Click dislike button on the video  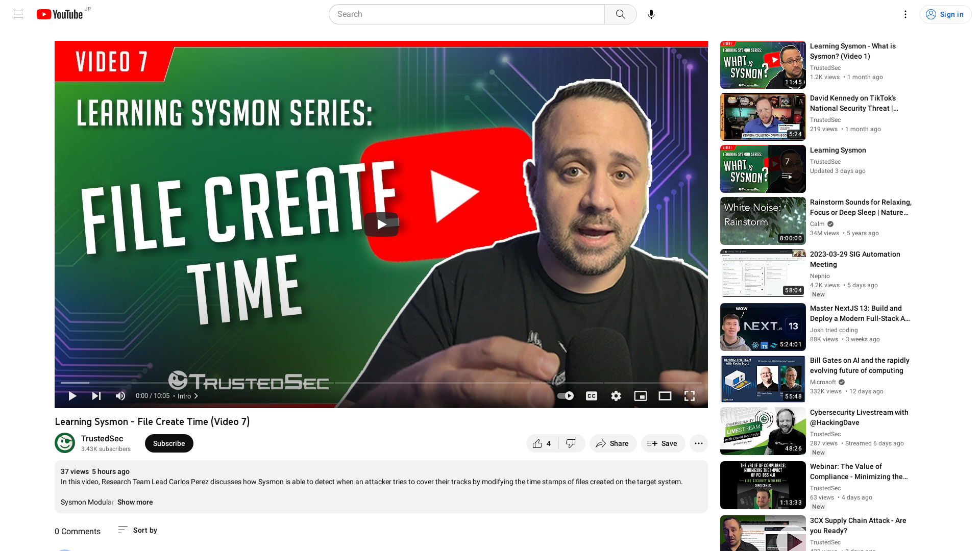(570, 443)
